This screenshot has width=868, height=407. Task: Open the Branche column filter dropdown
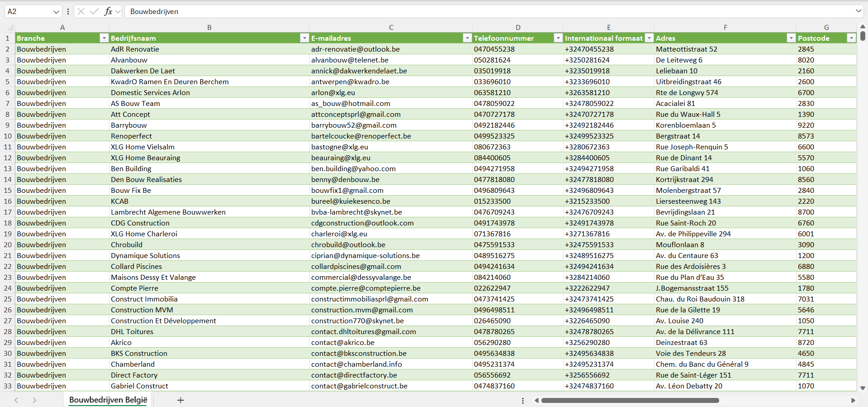pyautogui.click(x=104, y=38)
